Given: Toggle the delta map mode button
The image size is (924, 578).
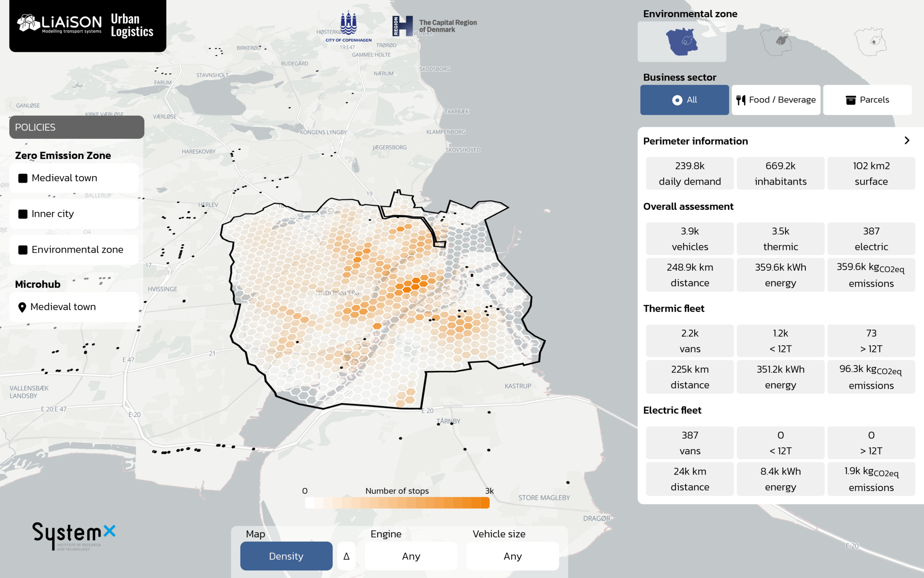Looking at the screenshot, I should tap(346, 556).
